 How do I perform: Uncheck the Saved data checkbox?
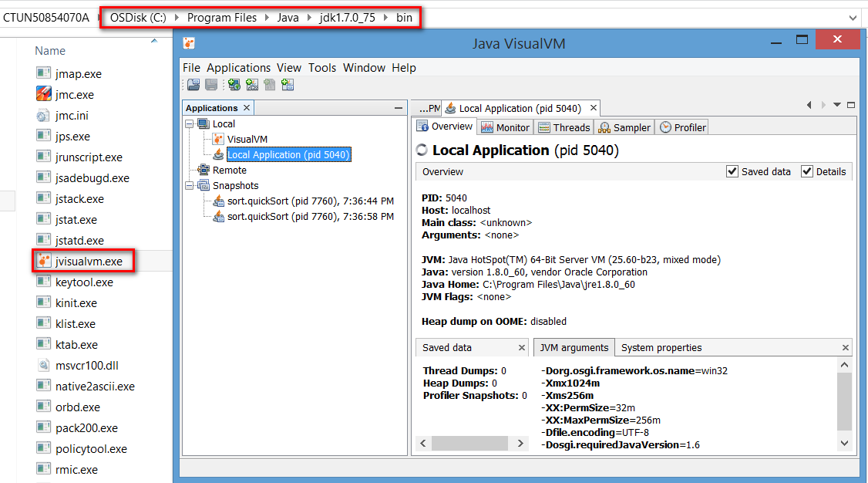pyautogui.click(x=732, y=172)
